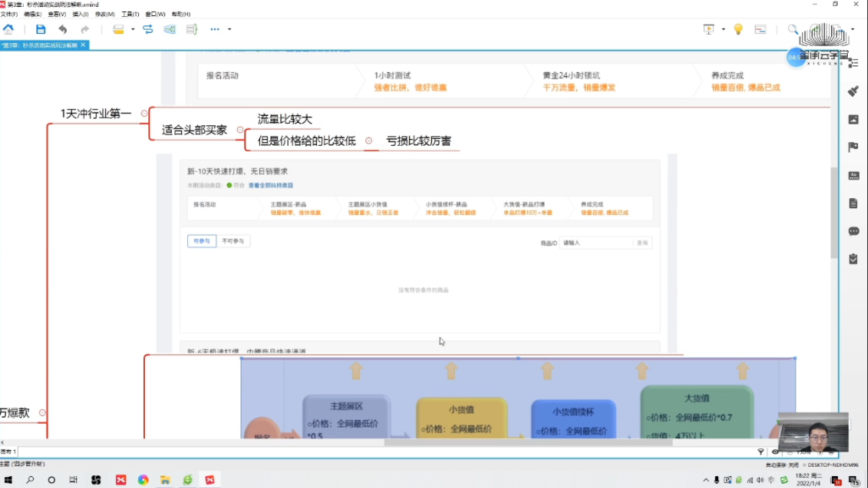Click the search magnifier icon

(x=793, y=29)
